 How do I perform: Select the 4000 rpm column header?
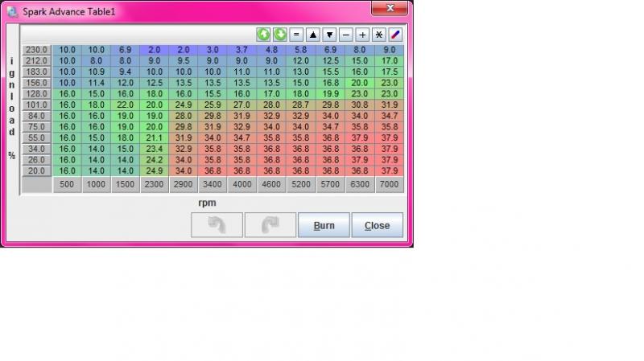(x=242, y=185)
